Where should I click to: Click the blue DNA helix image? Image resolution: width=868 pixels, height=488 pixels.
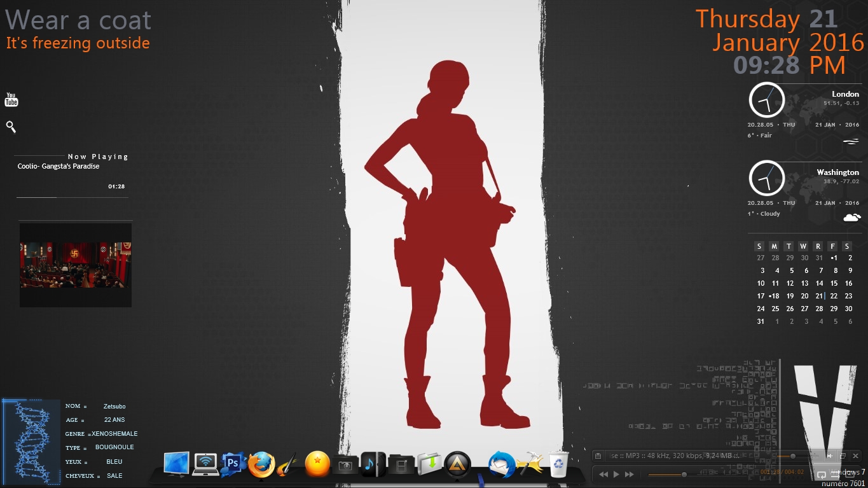coord(31,442)
